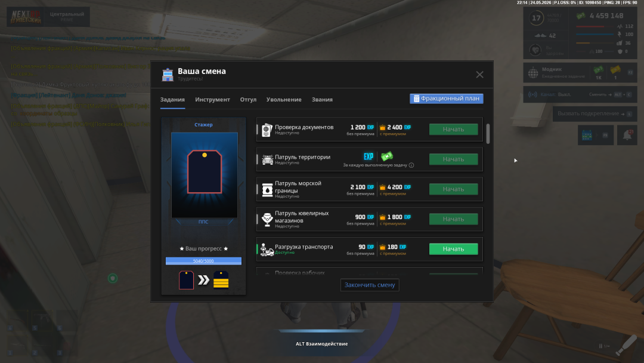Click the 5040/5000 progress bar

pos(203,261)
